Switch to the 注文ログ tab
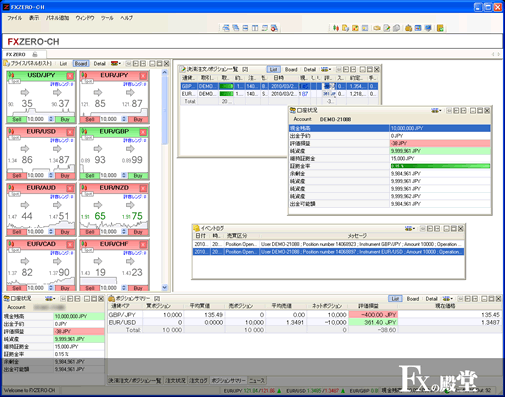Image resolution: width=505 pixels, height=397 pixels. (198, 380)
